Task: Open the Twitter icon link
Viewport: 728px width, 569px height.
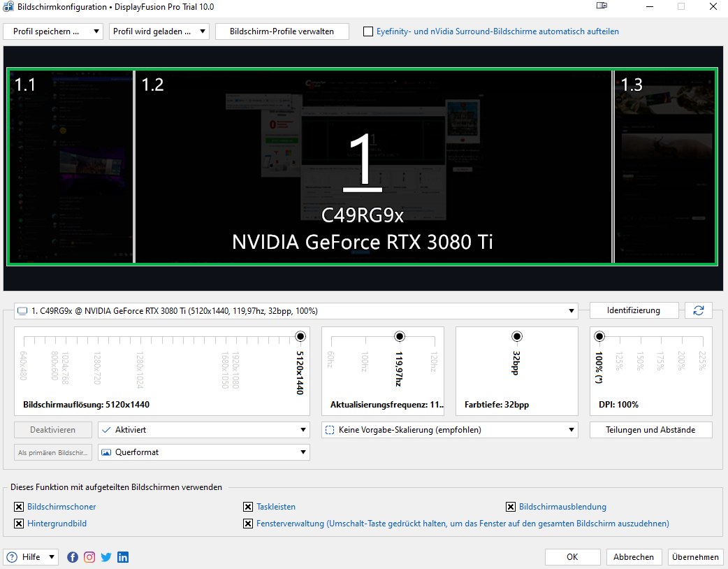Action: [106, 557]
